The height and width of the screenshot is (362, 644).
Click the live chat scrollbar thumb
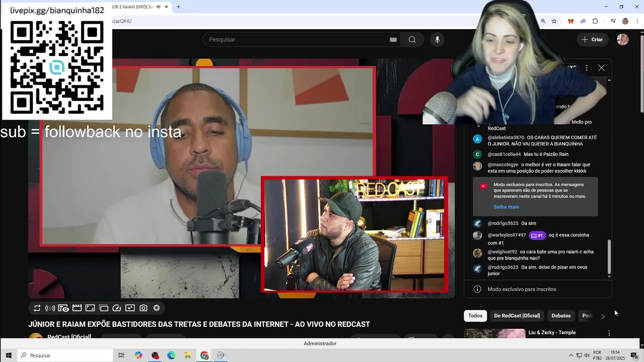click(609, 256)
